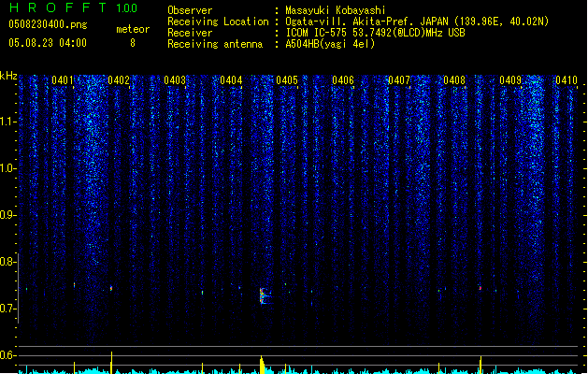Click the 0401 time marker
This screenshot has width=588, height=374.
tap(63, 79)
